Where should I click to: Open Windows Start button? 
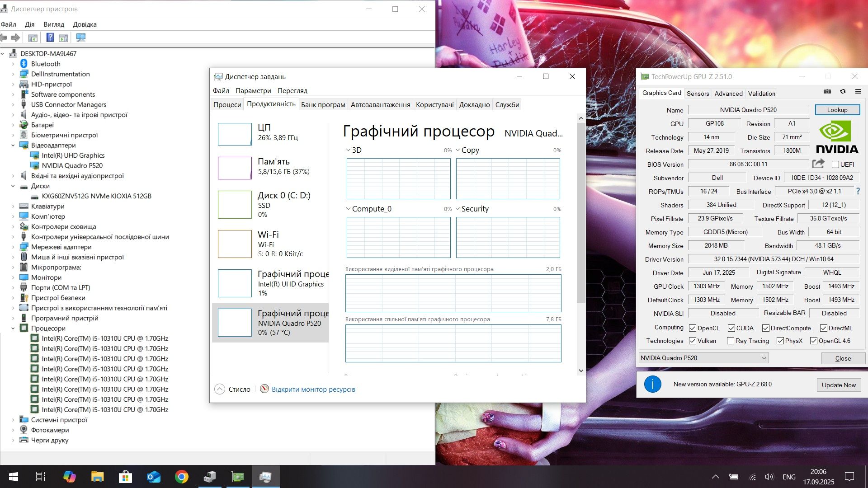pyautogui.click(x=14, y=477)
